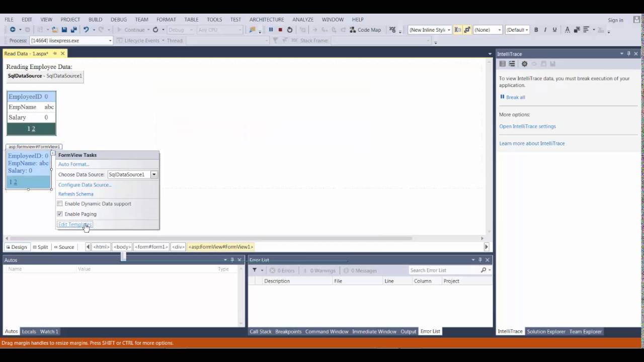Open the (None) CSS class dropdown
The width and height of the screenshot is (644, 362).
click(x=500, y=30)
